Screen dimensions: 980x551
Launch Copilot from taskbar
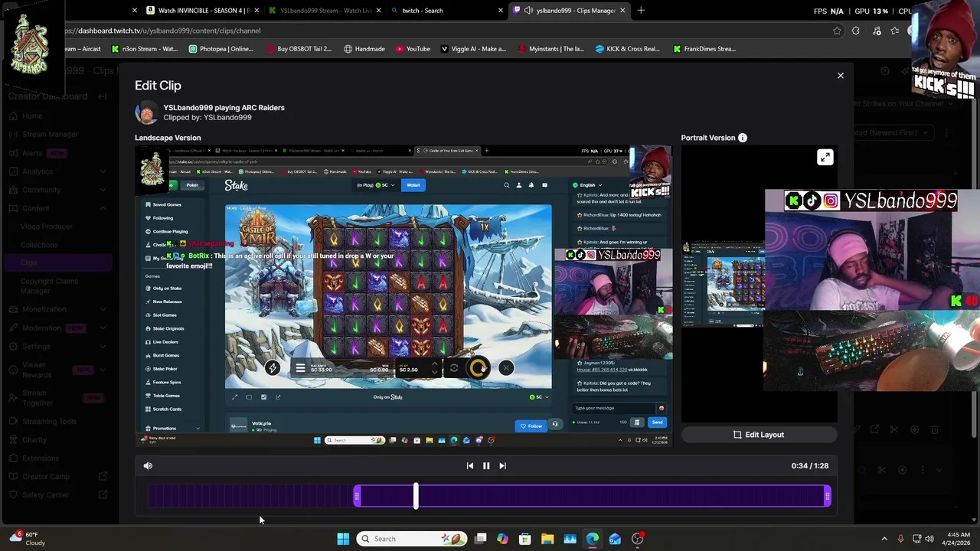pyautogui.click(x=502, y=539)
